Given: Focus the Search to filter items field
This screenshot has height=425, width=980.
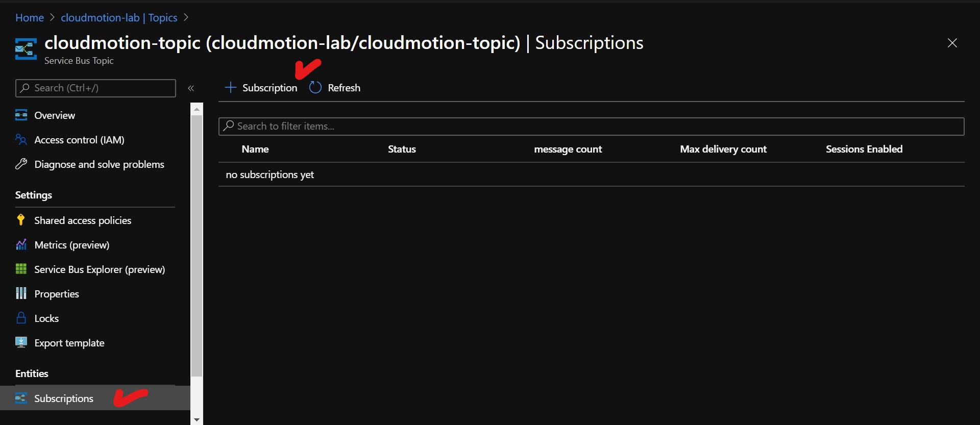Looking at the screenshot, I should 591,126.
